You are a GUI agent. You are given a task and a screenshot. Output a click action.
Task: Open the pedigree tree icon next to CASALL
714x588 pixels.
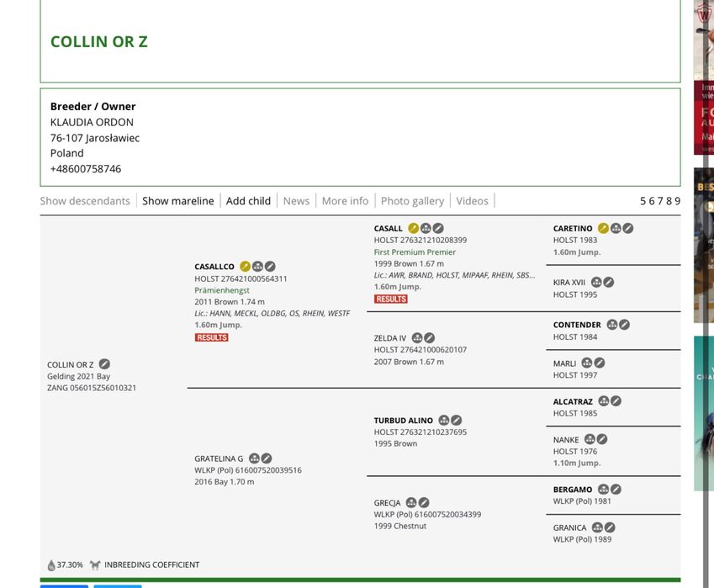tap(426, 228)
